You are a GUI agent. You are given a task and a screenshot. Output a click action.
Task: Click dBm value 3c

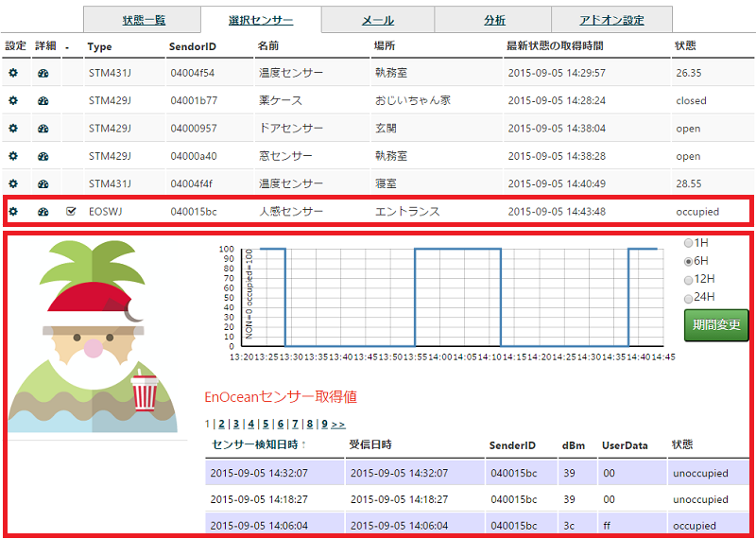(x=568, y=526)
